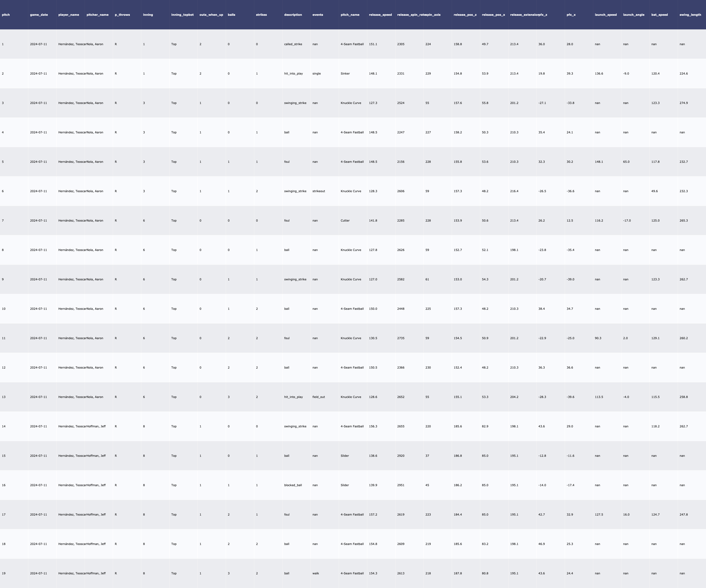Click release_speed value 157.2 in row 17
The width and height of the screenshot is (706, 588).
373,514
